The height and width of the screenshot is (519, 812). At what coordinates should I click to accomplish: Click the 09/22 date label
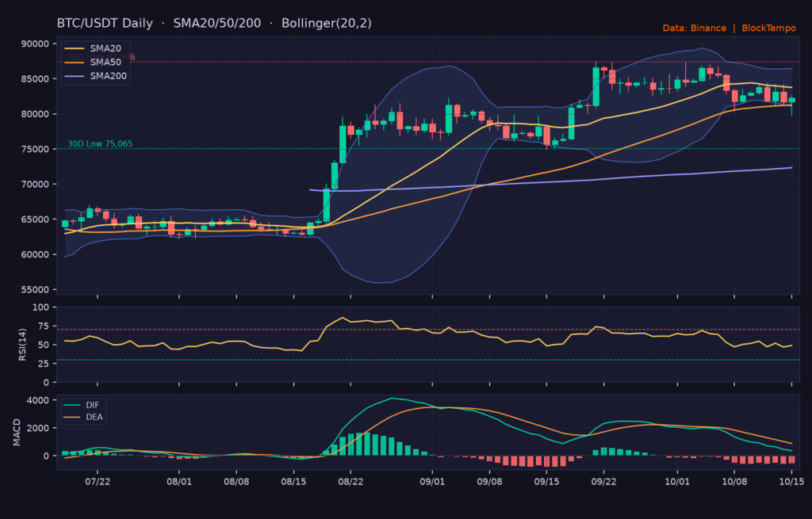tap(603, 482)
